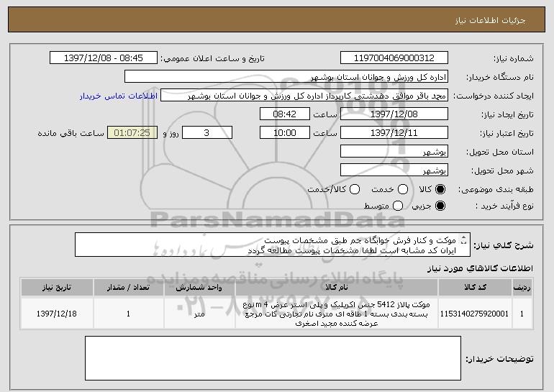Click the validity date field 1397/12/11
This screenshot has width=554, height=392.
coord(394,133)
